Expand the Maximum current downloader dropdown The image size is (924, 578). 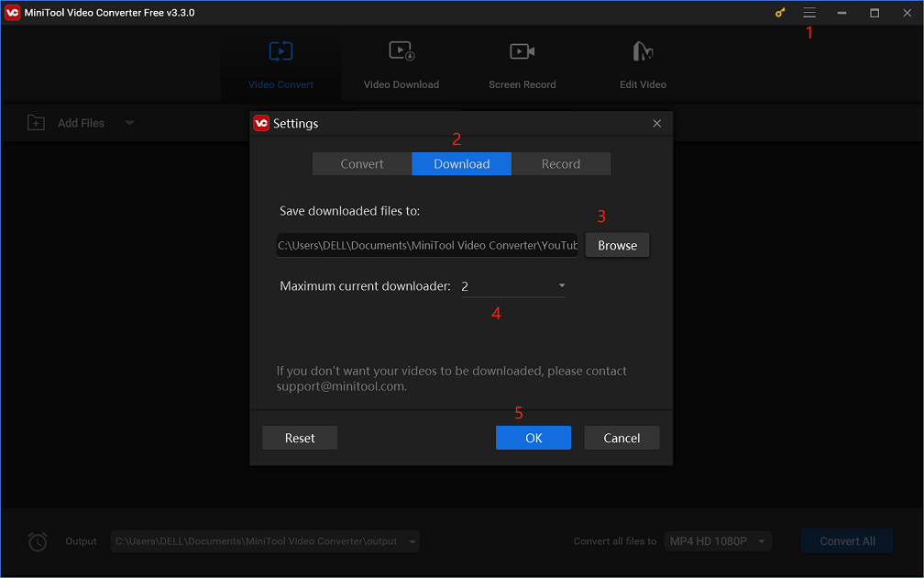click(513, 286)
